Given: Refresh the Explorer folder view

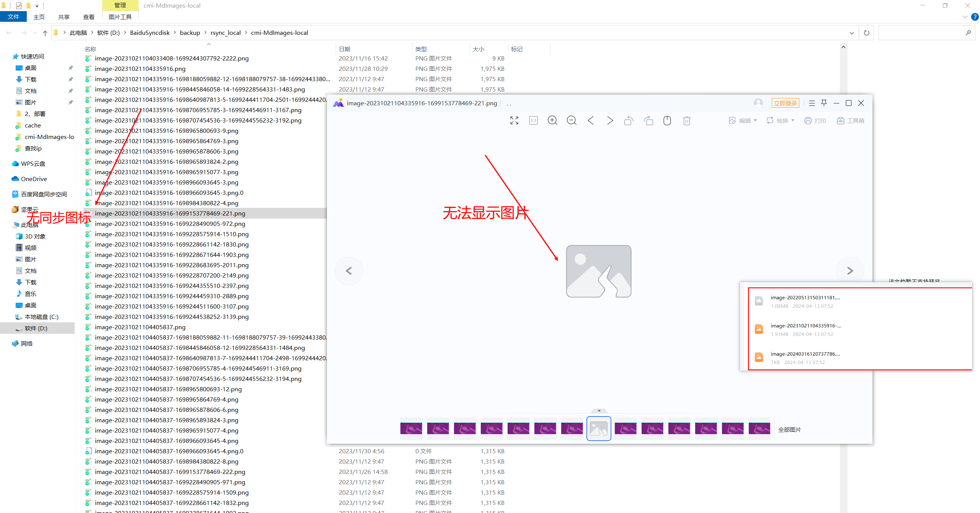Looking at the screenshot, I should click(x=867, y=33).
